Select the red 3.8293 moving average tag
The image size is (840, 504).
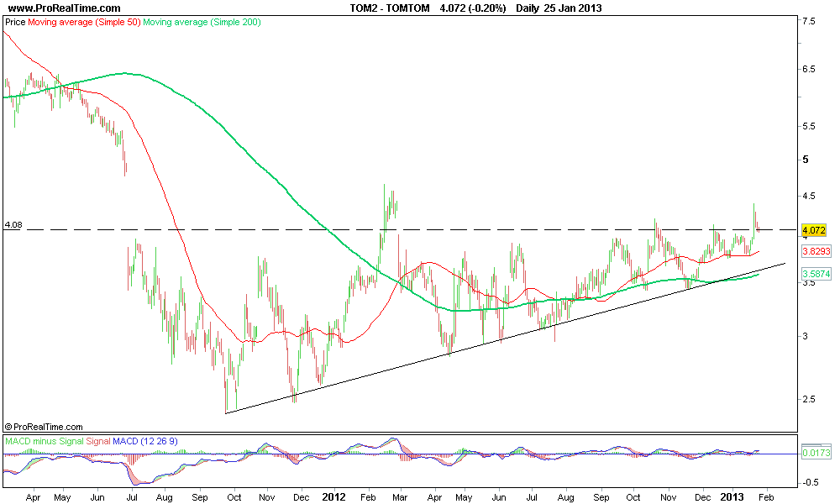(x=816, y=250)
